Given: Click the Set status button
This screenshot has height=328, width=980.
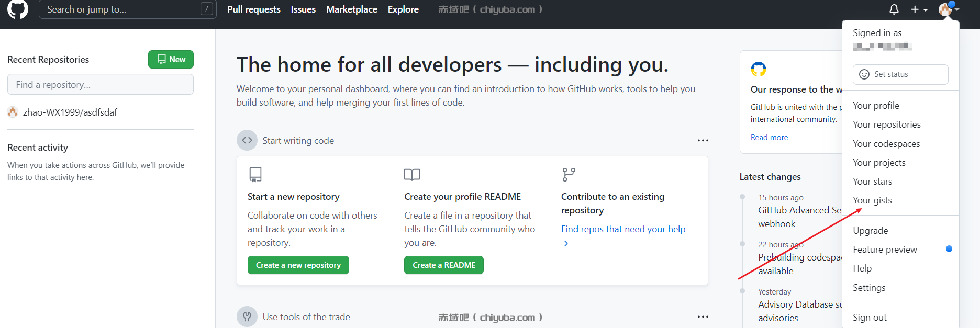Looking at the screenshot, I should click(900, 74).
